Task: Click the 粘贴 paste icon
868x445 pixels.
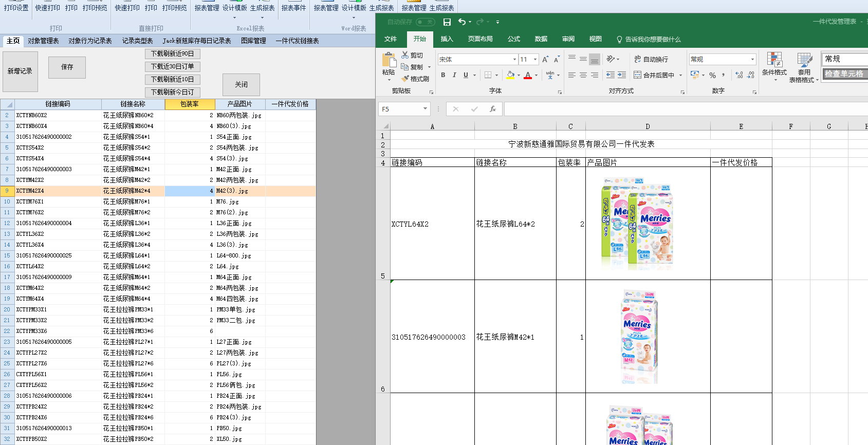Action: tap(389, 60)
